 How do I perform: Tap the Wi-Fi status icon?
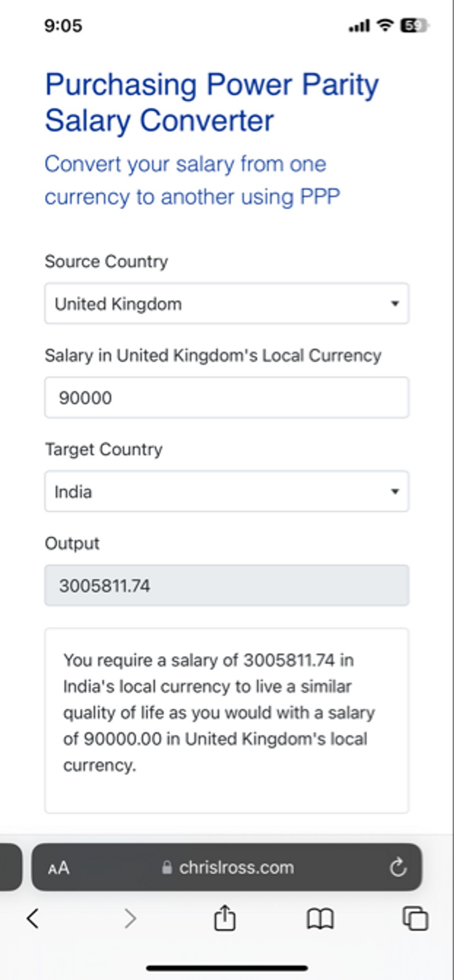[385, 25]
